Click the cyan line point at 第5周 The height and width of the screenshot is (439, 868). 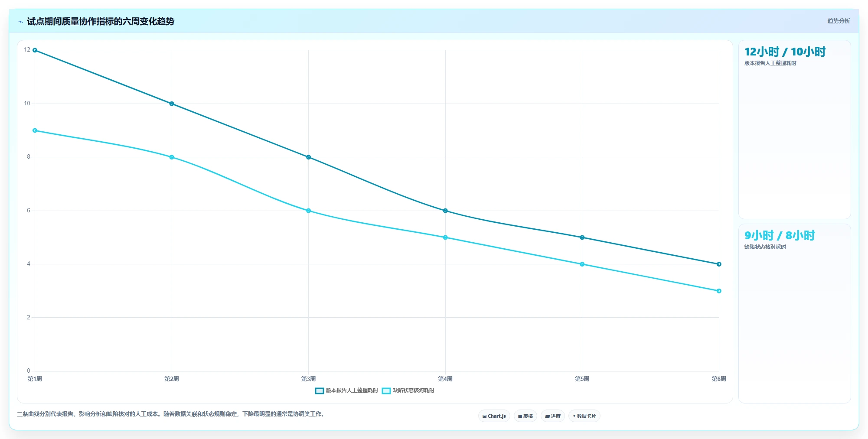(582, 264)
